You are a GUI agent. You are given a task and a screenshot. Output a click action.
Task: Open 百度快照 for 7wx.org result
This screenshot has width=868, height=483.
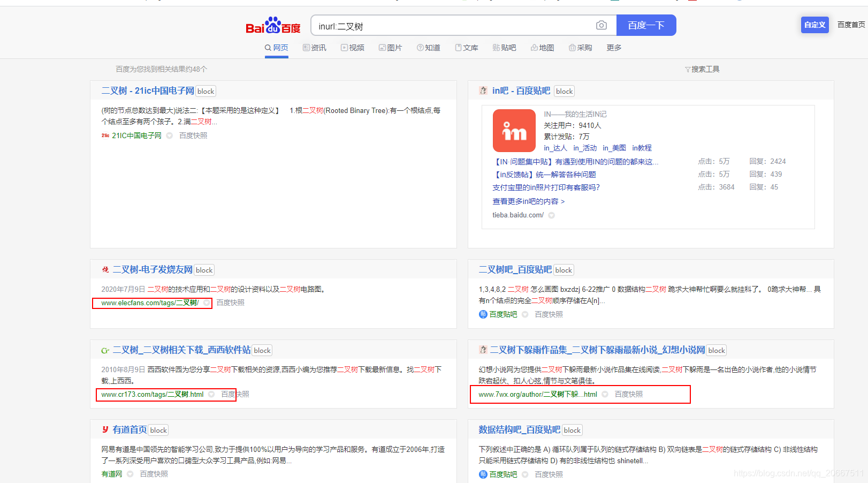[629, 394]
